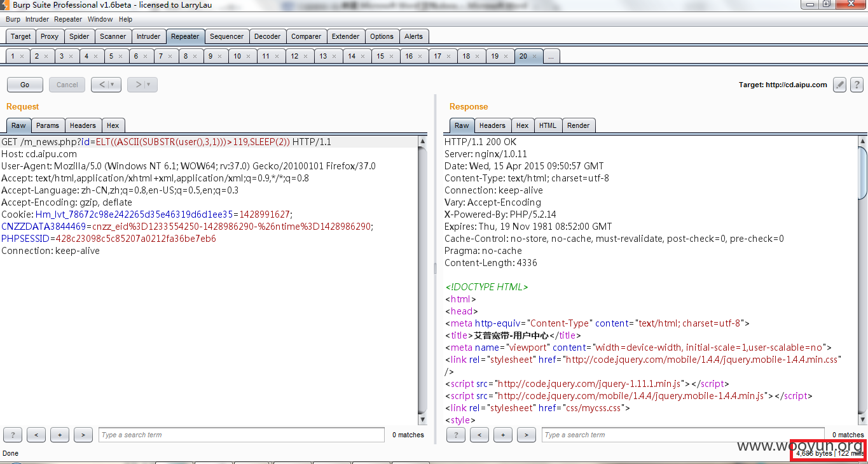This screenshot has height=464, width=868.
Task: Open the response HTML view tab
Action: pyautogui.click(x=548, y=125)
